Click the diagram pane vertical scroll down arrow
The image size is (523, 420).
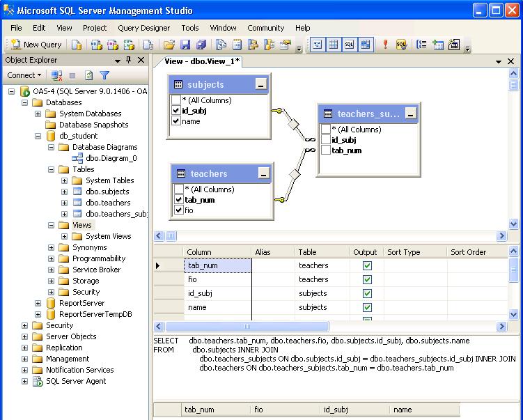514,224
